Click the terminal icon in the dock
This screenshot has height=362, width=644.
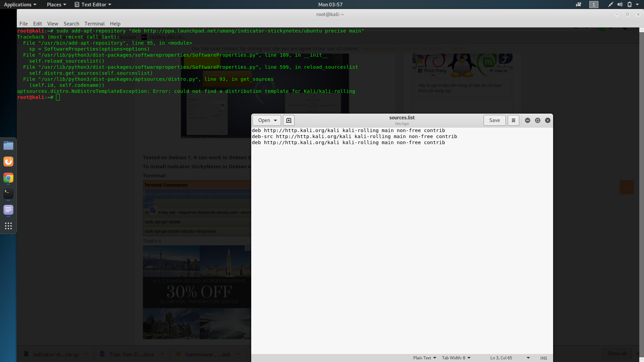pyautogui.click(x=8, y=193)
